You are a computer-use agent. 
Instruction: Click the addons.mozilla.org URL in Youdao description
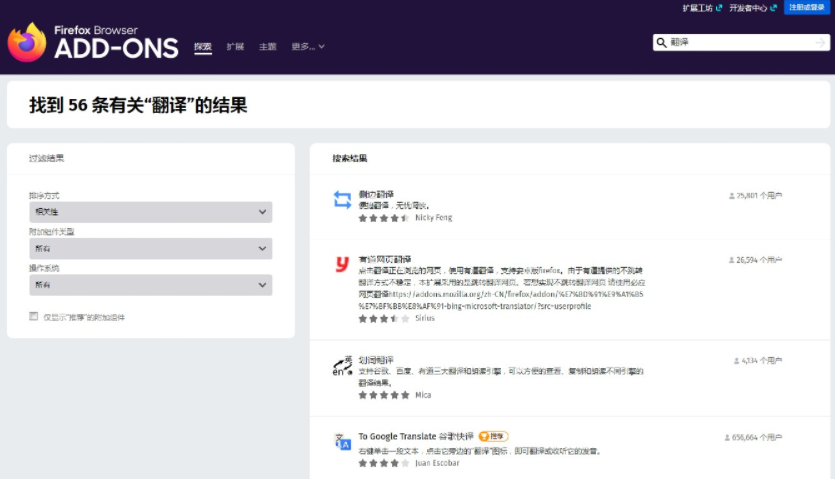[x=501, y=300]
